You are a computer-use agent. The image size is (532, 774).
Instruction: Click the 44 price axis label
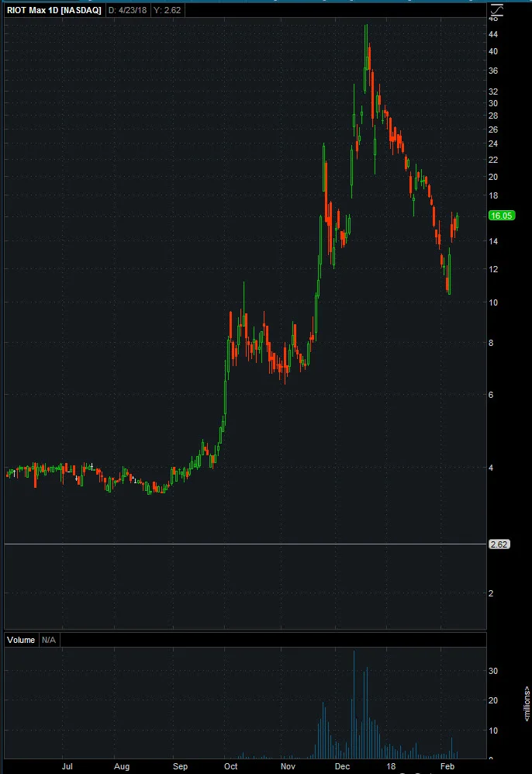(493, 35)
